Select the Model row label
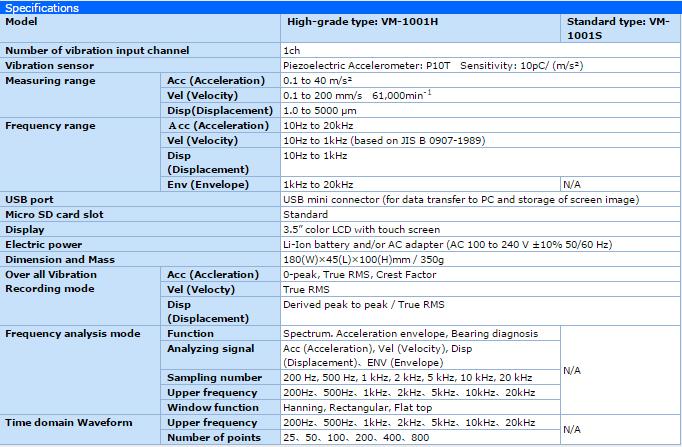Viewport: 682px width, 447px height. click(21, 22)
